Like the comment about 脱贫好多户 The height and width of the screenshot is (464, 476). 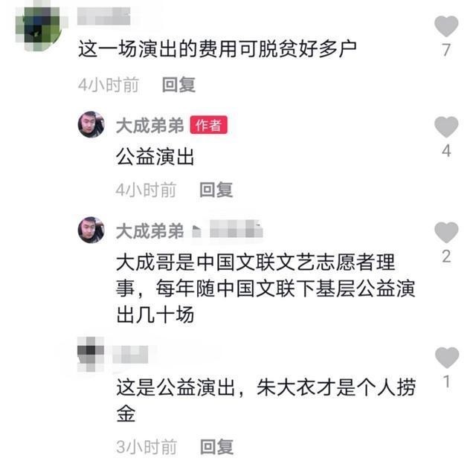(x=446, y=26)
